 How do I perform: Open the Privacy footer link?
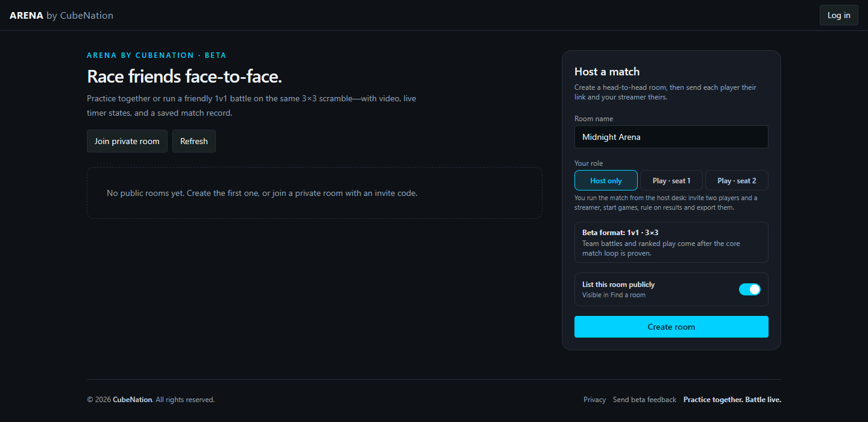[x=594, y=400]
